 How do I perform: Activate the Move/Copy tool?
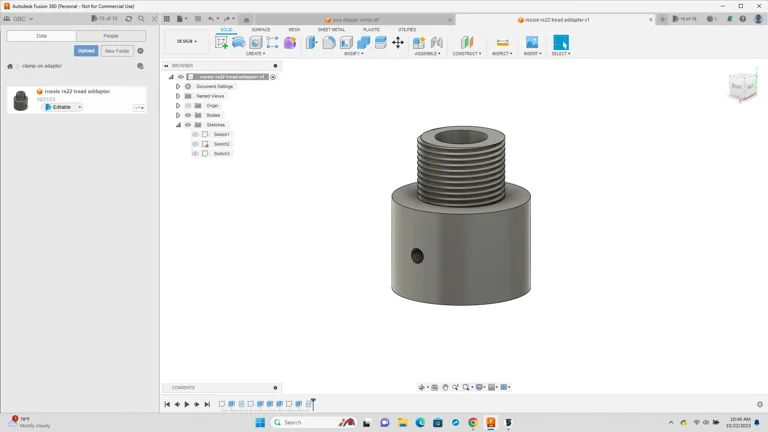coord(398,43)
